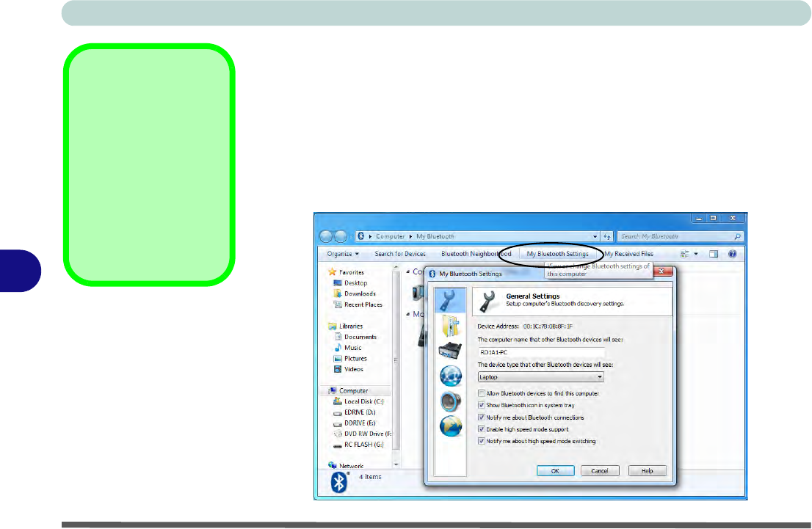Image resolution: width=812 pixels, height=529 pixels.
Task: Click the Back navigation button
Action: point(326,236)
